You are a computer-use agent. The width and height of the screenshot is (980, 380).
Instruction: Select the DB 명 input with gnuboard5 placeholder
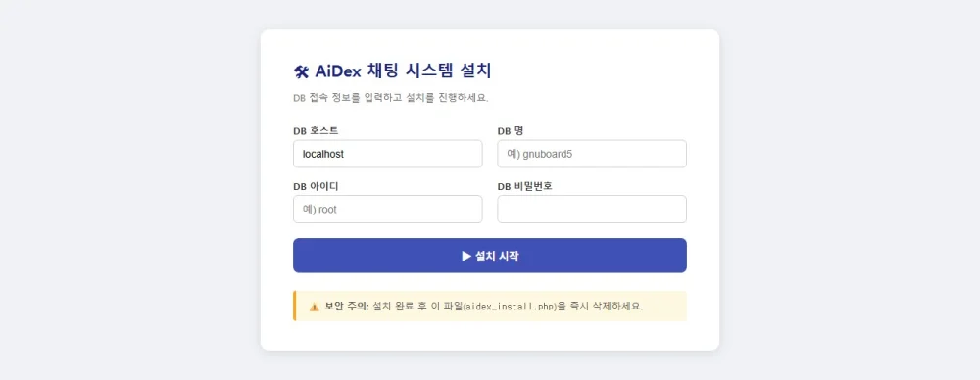pos(592,154)
